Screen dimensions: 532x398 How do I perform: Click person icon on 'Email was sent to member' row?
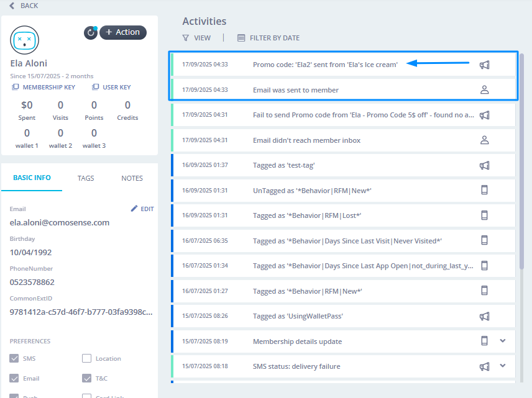click(x=485, y=89)
